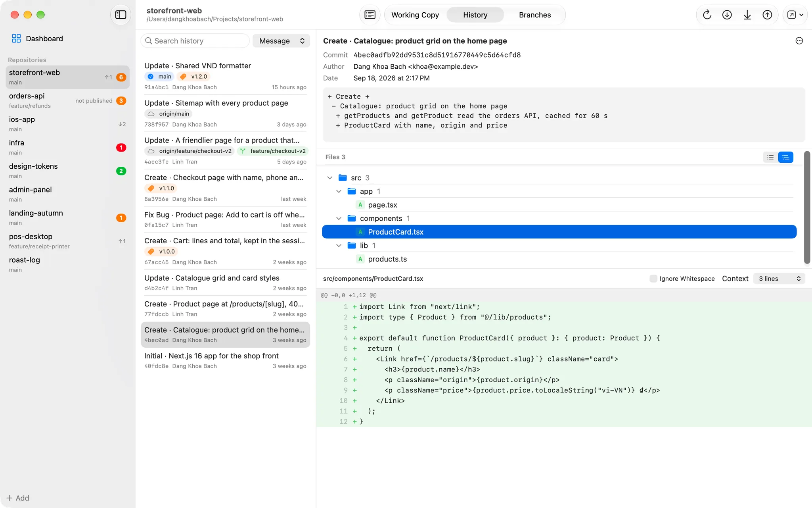Click the search magnifier icon in history
This screenshot has width=812, height=508.
[x=149, y=41]
